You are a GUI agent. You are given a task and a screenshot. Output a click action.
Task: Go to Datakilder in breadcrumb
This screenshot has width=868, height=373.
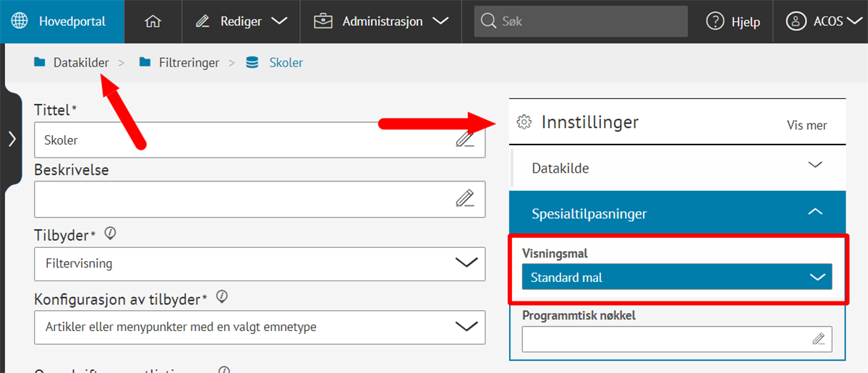click(80, 63)
